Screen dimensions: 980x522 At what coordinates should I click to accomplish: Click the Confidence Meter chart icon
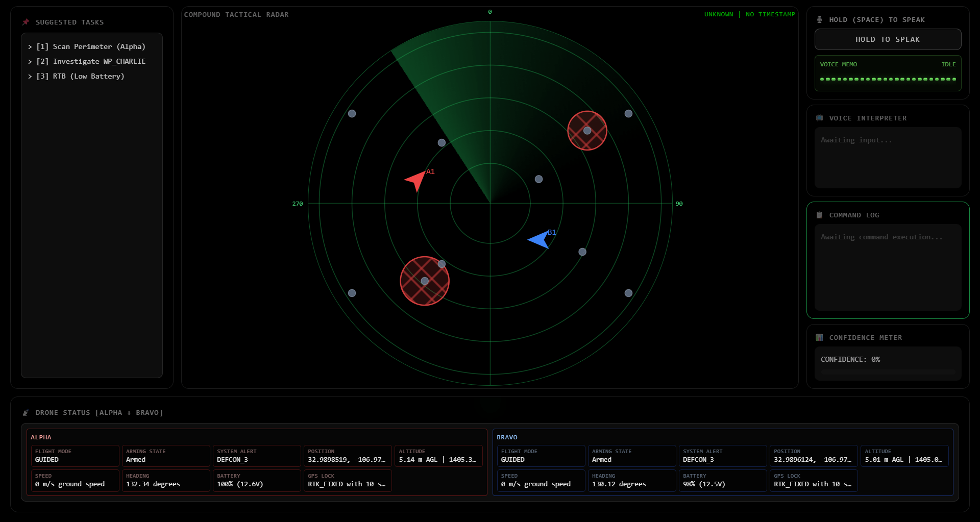point(819,337)
